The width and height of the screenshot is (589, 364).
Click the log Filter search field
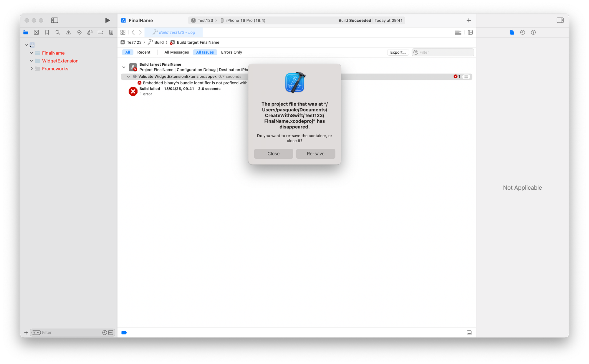pyautogui.click(x=445, y=52)
